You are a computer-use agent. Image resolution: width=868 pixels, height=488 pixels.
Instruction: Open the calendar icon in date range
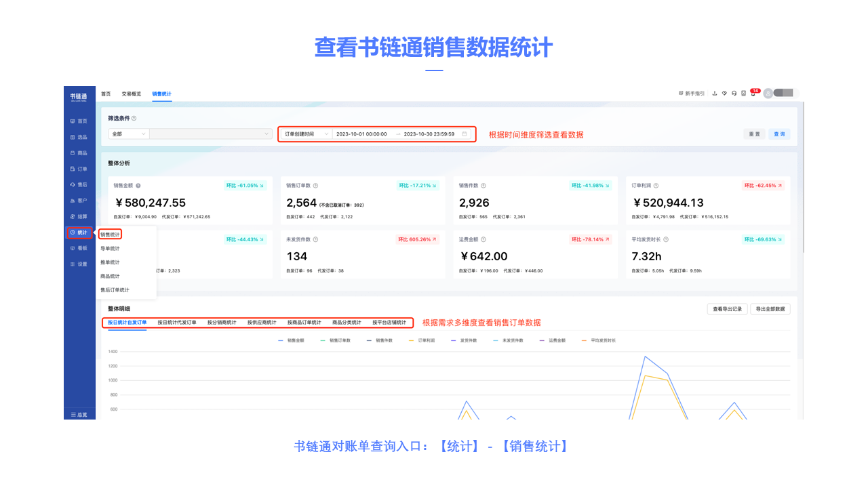pyautogui.click(x=465, y=134)
